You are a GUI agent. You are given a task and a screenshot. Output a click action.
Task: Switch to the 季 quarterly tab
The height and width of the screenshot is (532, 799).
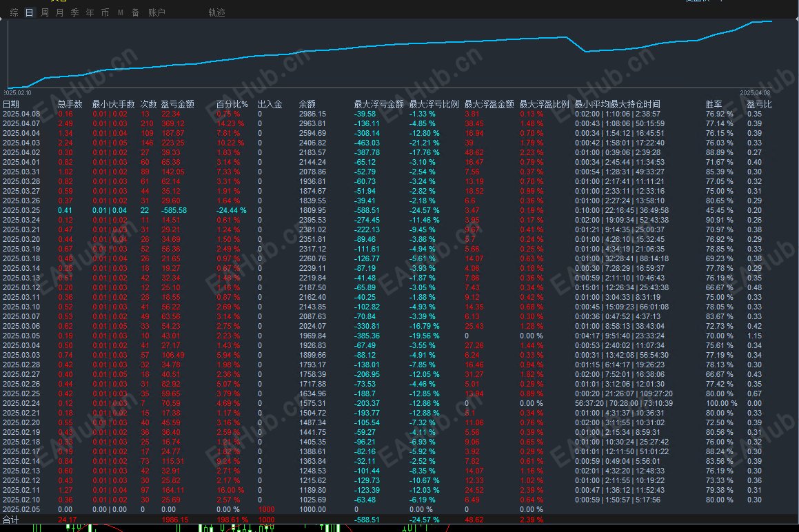point(75,12)
